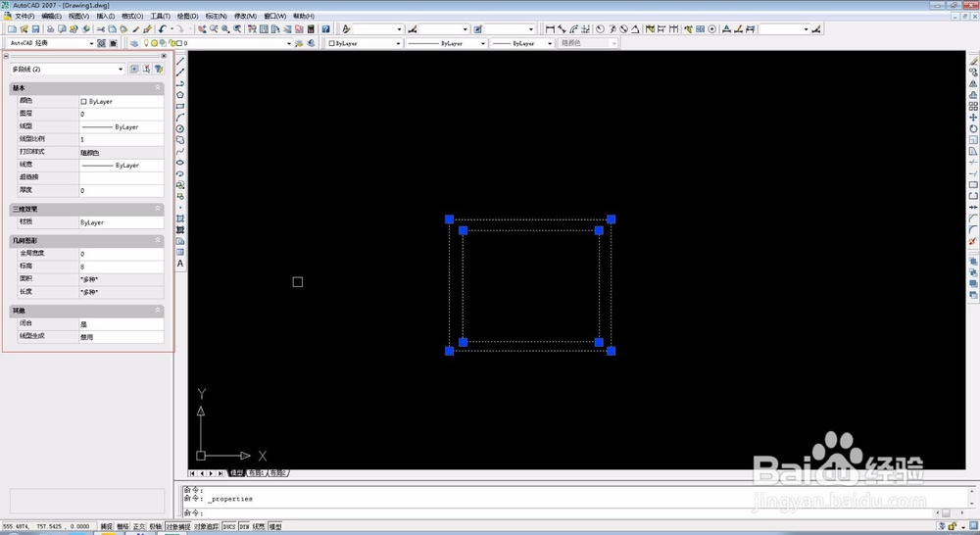The width and height of the screenshot is (980, 535).
Task: Click the 闭合 property value 是
Action: click(x=122, y=323)
